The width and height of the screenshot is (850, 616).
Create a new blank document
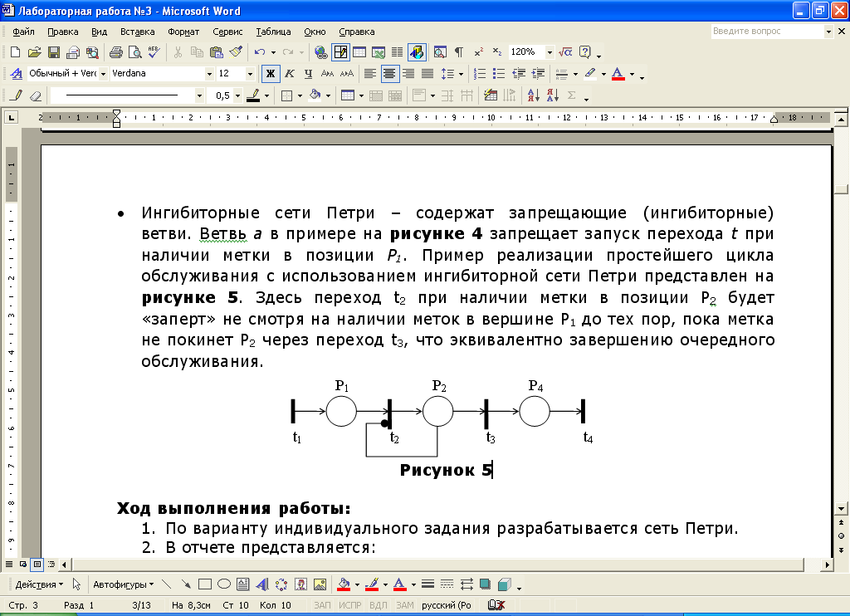point(15,52)
